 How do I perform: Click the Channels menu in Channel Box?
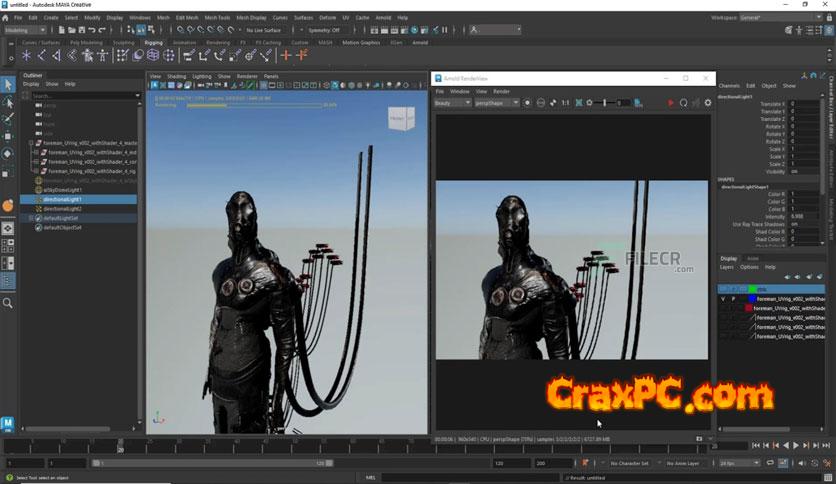click(x=729, y=86)
